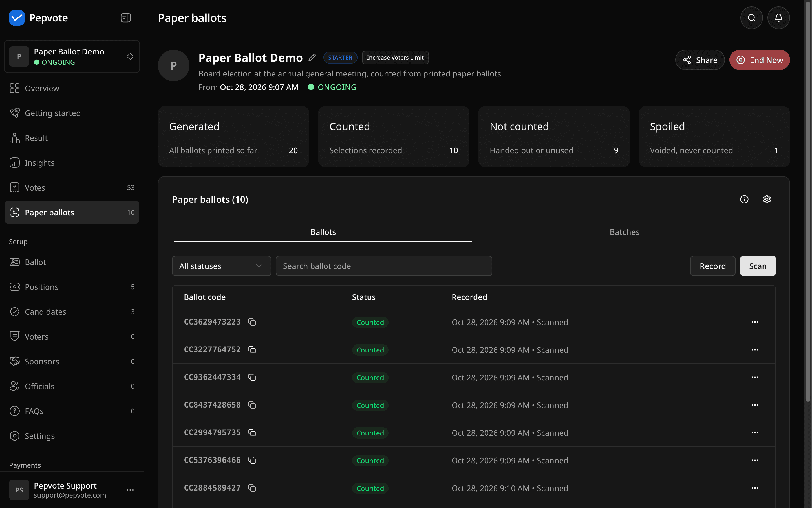Viewport: 812px width, 508px height.
Task: Open Settings in sidebar
Action: click(x=72, y=436)
